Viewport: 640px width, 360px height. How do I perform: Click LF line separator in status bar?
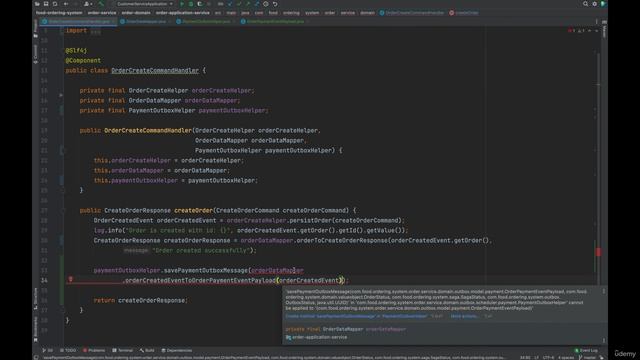(x=536, y=358)
